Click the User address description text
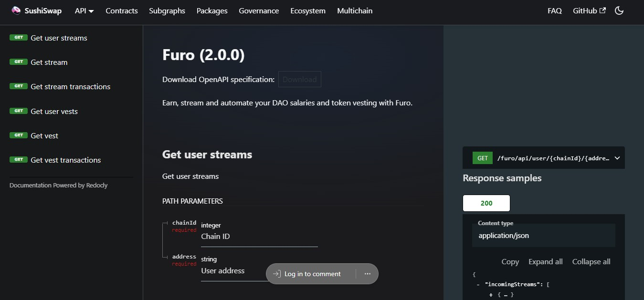644x300 pixels. [x=223, y=270]
